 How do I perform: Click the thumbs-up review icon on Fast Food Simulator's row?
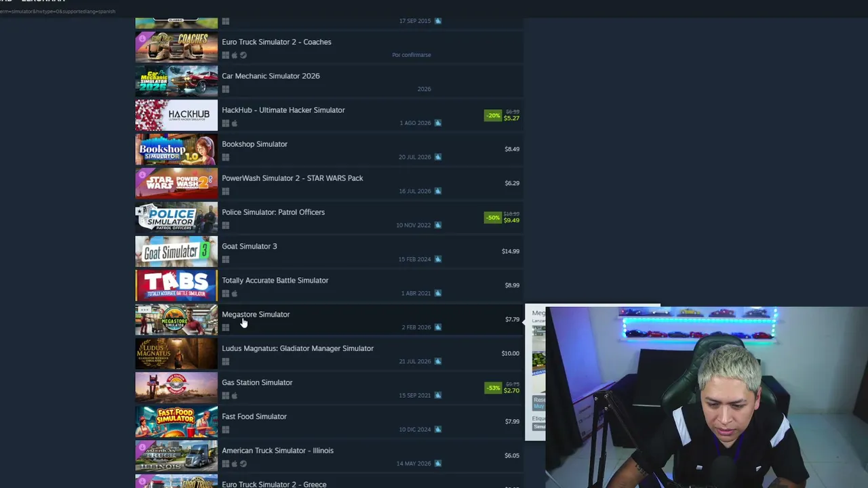click(438, 429)
